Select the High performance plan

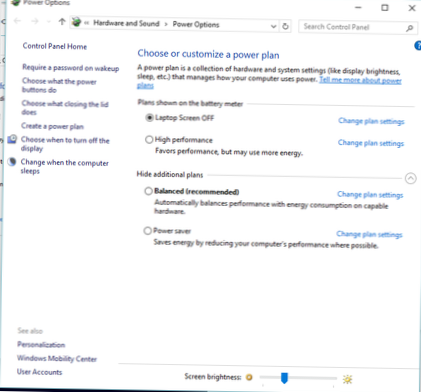coord(149,139)
